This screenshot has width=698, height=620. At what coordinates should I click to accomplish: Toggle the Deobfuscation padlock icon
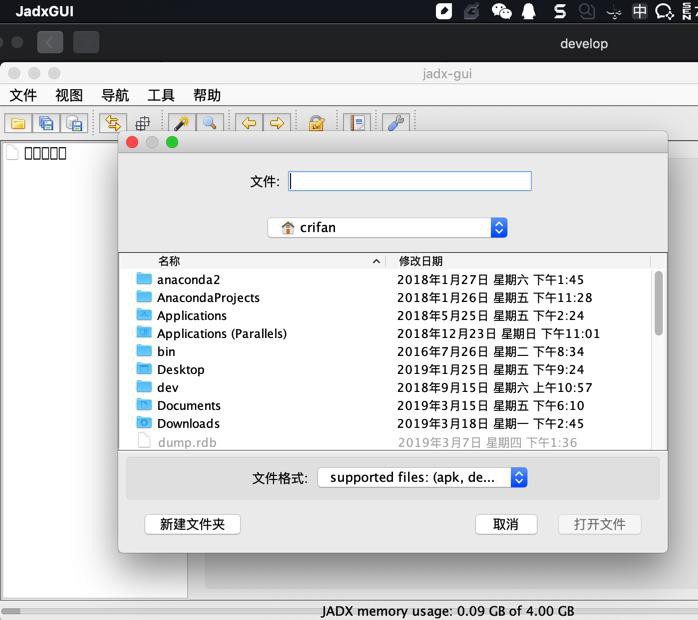317,123
